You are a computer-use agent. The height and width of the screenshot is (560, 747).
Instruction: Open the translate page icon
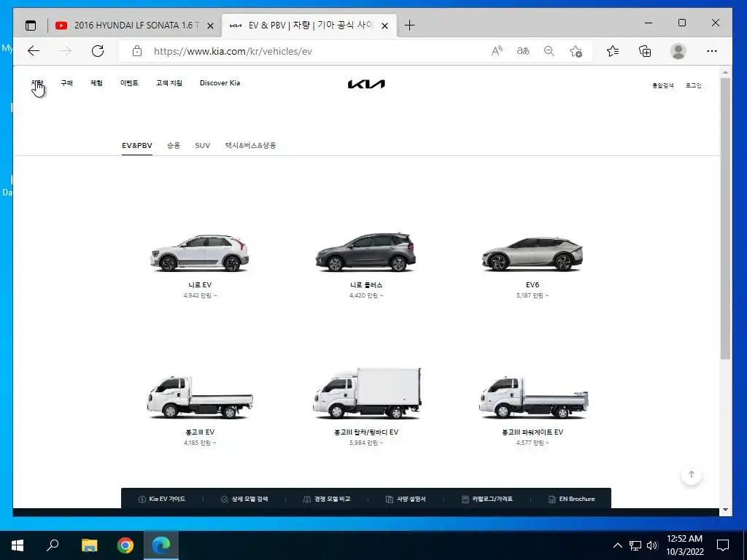[523, 51]
